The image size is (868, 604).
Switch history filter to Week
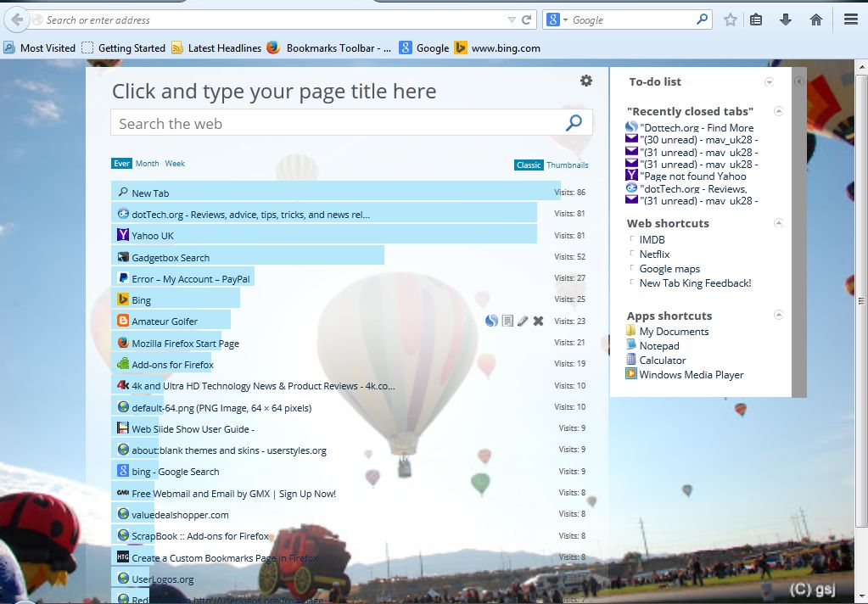click(x=175, y=163)
